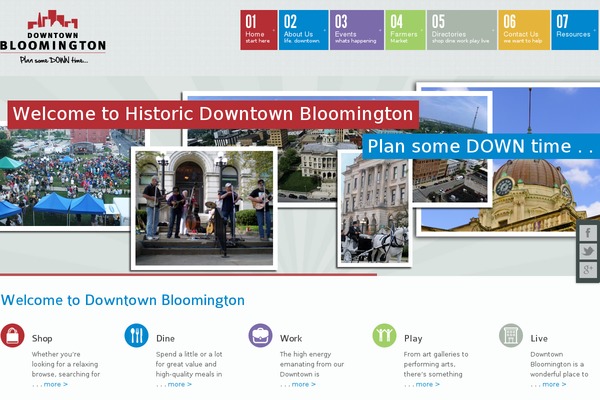600x400 pixels.
Task: Click the purple Work briefcase icon
Action: point(260,335)
